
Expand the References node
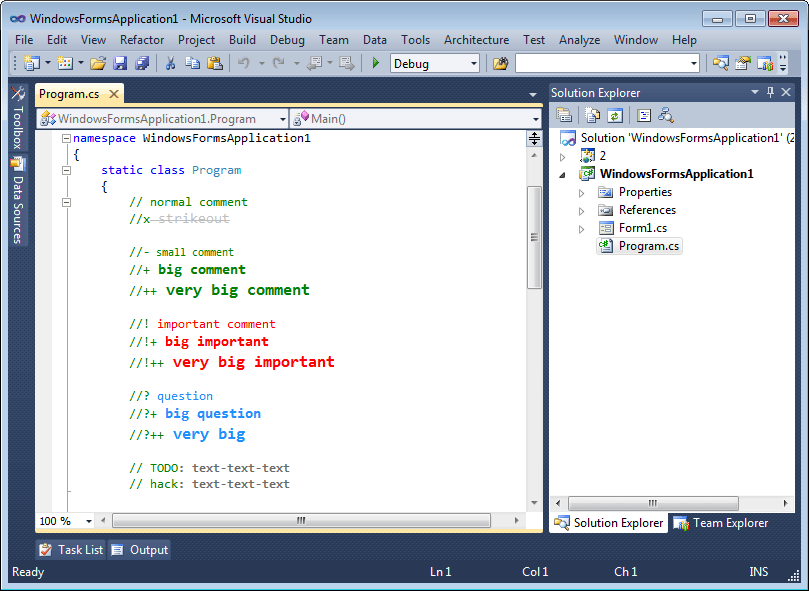tap(581, 210)
